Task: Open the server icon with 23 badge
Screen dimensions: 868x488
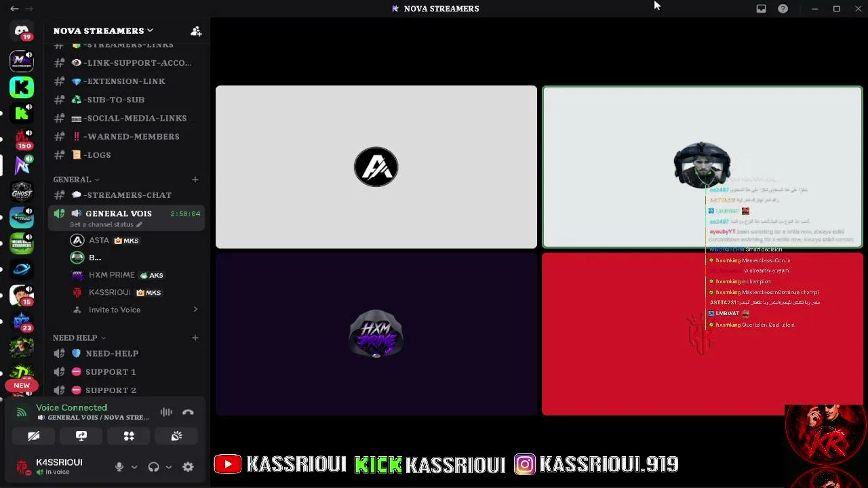Action: [22, 321]
